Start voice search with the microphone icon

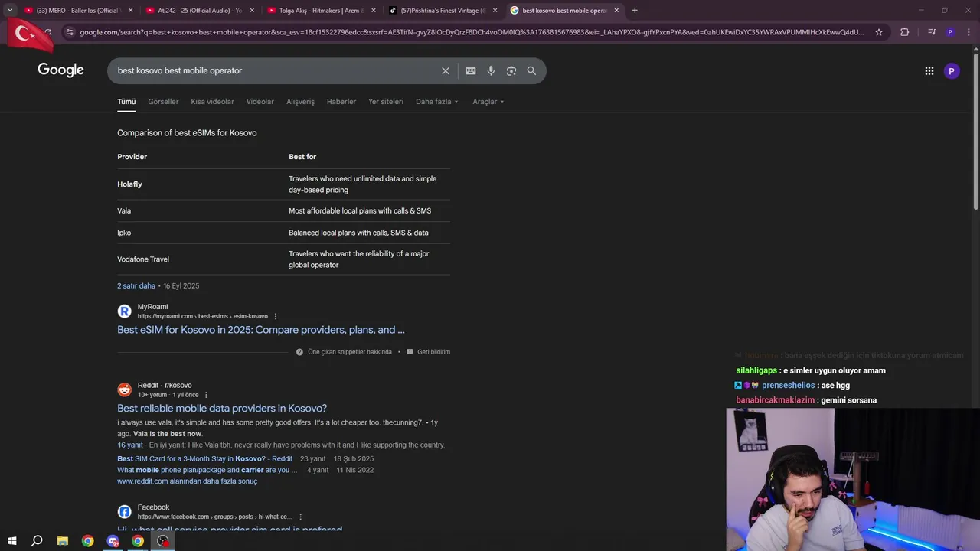[x=491, y=70]
